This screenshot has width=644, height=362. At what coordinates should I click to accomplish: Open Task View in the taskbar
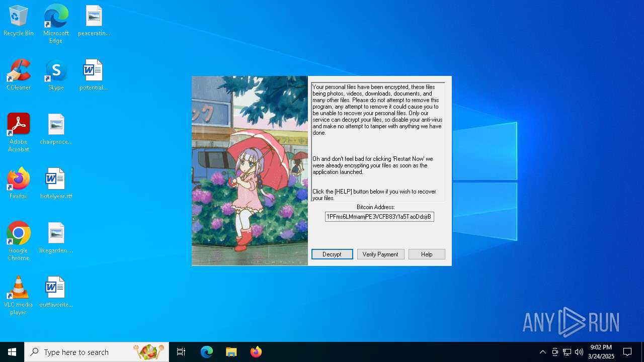pyautogui.click(x=181, y=352)
